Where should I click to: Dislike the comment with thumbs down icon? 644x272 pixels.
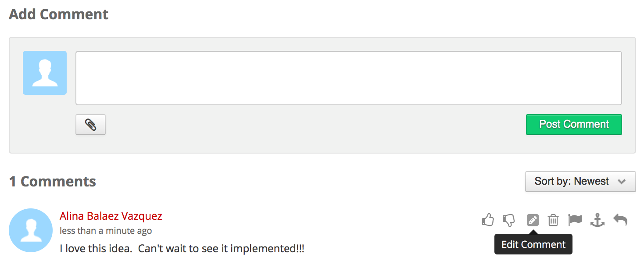point(509,220)
